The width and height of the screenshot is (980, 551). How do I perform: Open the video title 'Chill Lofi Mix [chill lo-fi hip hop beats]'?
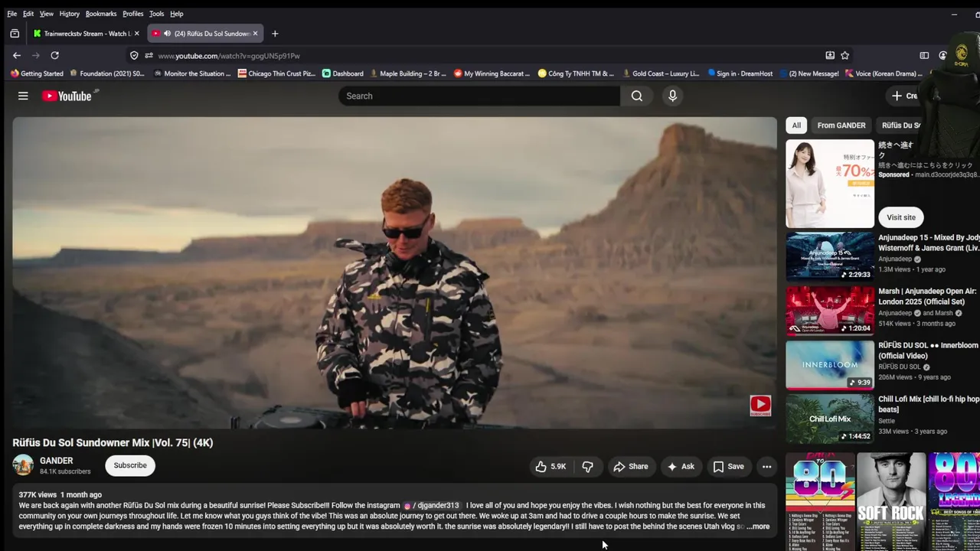929,404
